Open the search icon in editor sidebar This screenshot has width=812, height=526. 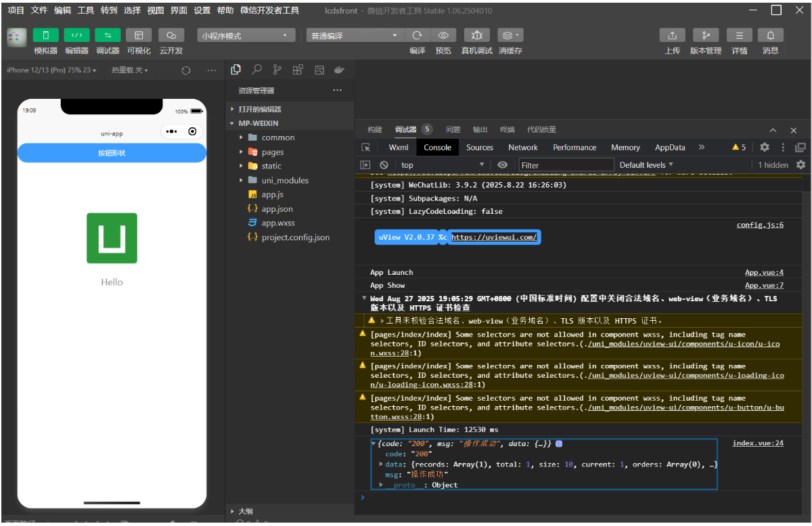(x=257, y=69)
